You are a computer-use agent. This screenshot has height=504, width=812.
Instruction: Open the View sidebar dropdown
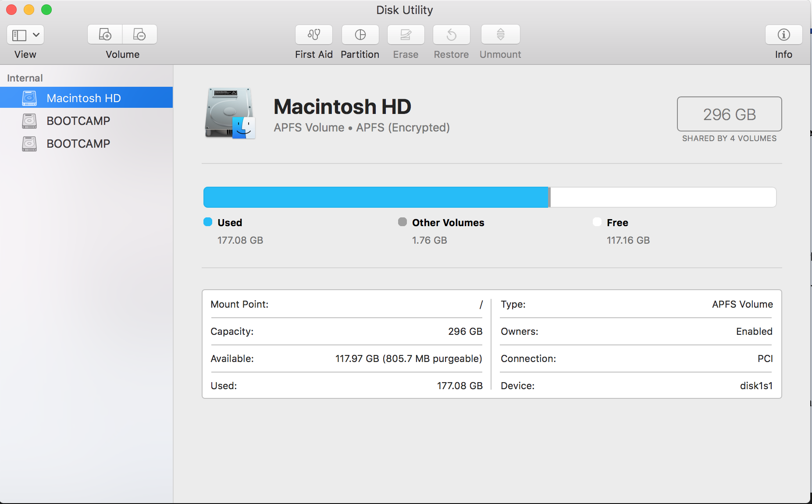click(25, 35)
